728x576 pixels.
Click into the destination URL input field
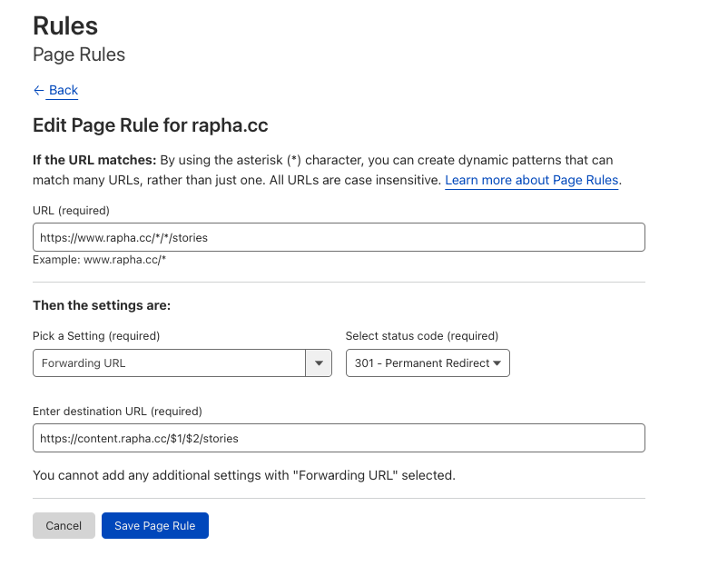(x=339, y=438)
